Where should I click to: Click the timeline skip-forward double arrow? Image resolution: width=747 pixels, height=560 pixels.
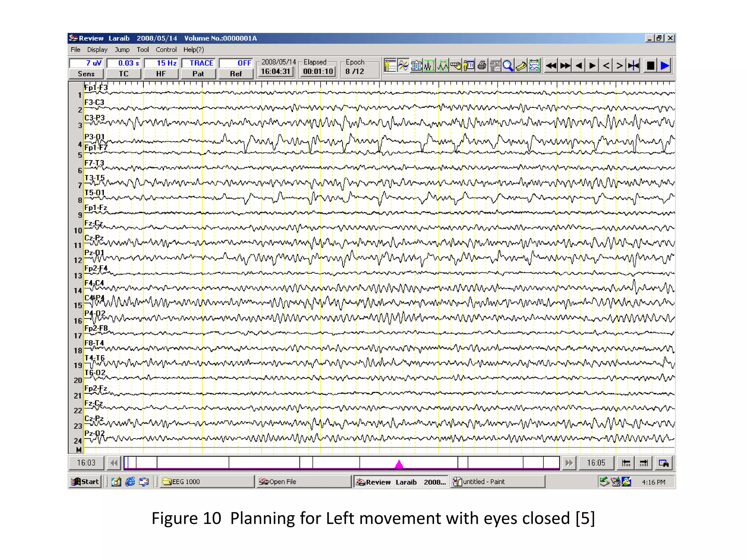click(x=569, y=463)
